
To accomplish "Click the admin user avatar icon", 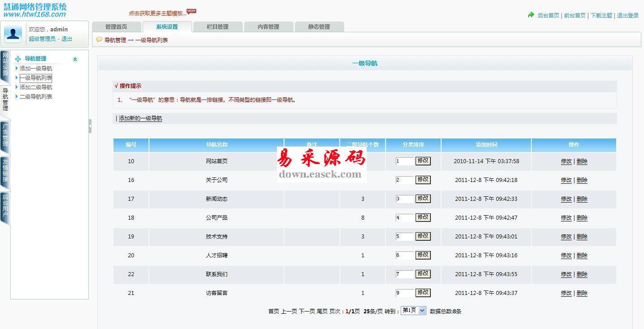I will pyautogui.click(x=13, y=34).
